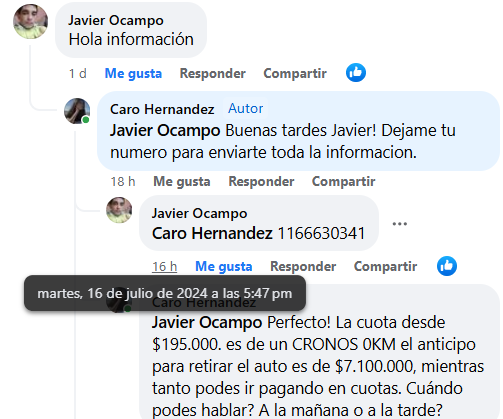Image resolution: width=503 pixels, height=419 pixels.
Task: Open the '16 h' timestamp link
Action: click(x=165, y=266)
